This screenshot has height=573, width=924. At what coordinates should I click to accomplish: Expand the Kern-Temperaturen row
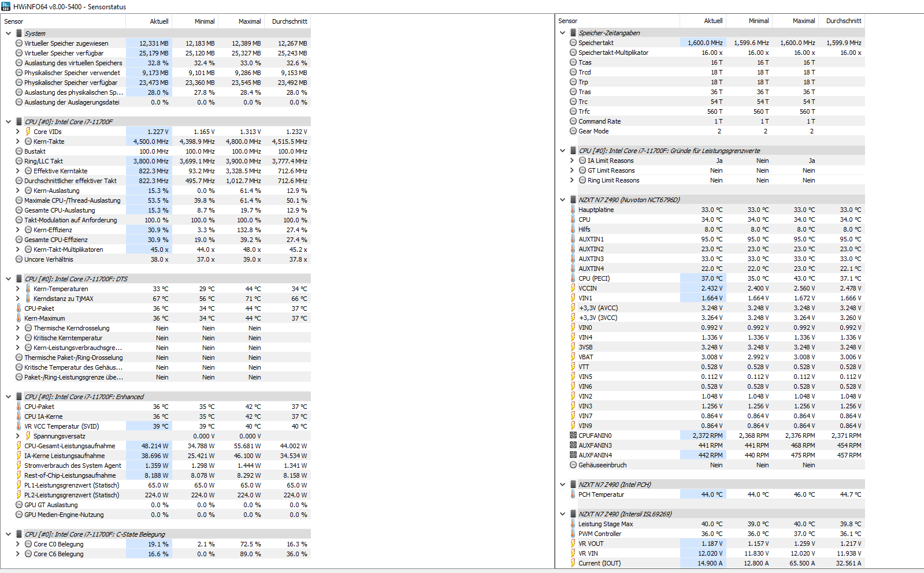tap(18, 289)
